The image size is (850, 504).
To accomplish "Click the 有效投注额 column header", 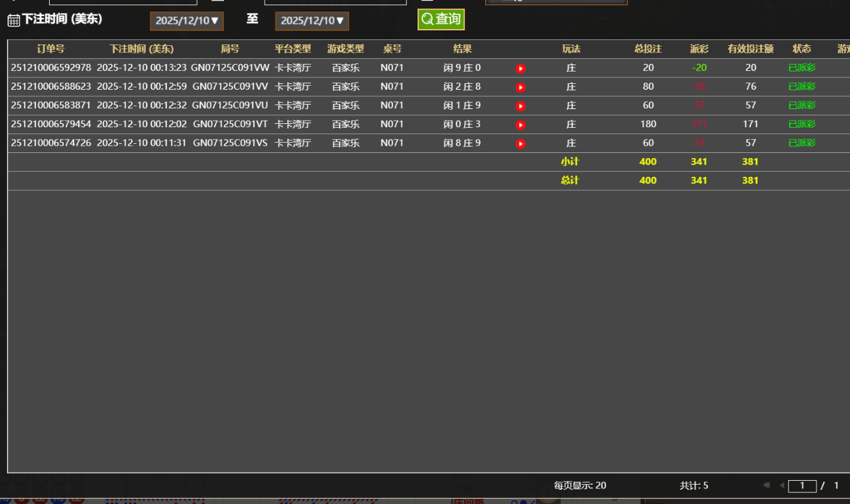I will [750, 49].
